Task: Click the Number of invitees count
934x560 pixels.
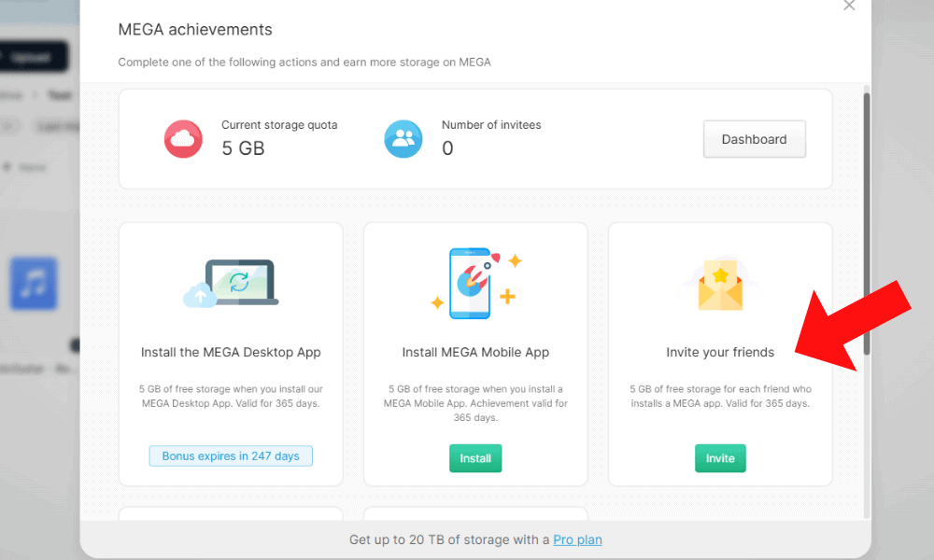Action: click(447, 148)
